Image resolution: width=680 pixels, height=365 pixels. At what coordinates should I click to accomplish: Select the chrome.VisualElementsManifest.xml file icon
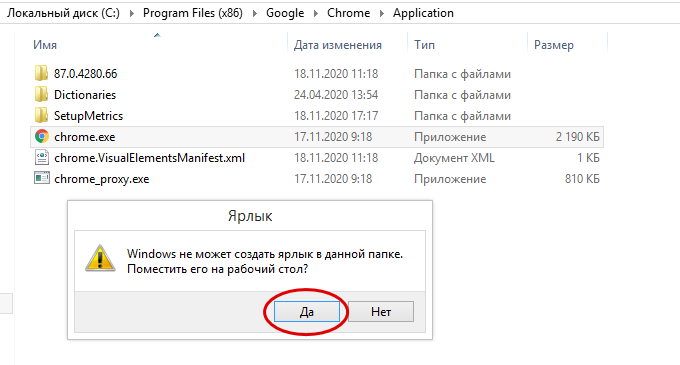pyautogui.click(x=42, y=157)
